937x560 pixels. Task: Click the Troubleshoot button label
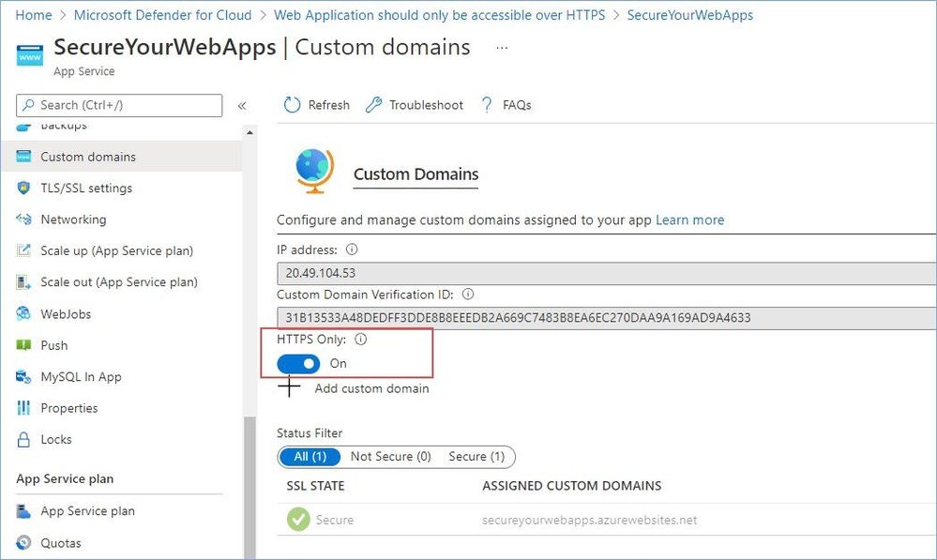click(x=426, y=105)
